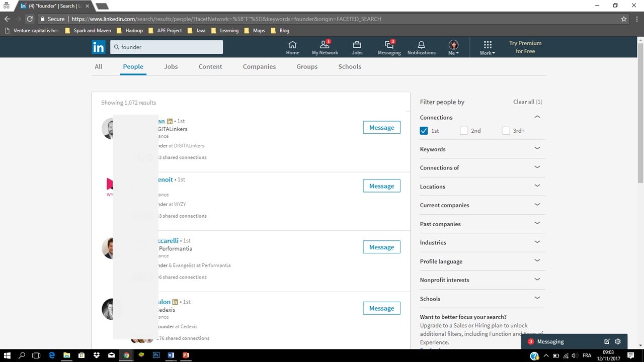This screenshot has height=362, width=644.
Task: Open the Messaging settings gear icon
Action: click(x=618, y=341)
